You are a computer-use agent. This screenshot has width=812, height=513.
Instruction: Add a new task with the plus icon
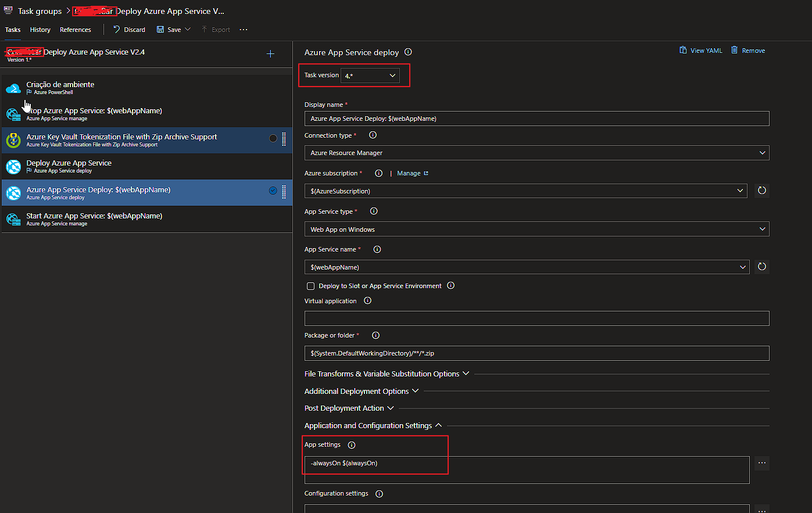[x=270, y=53]
